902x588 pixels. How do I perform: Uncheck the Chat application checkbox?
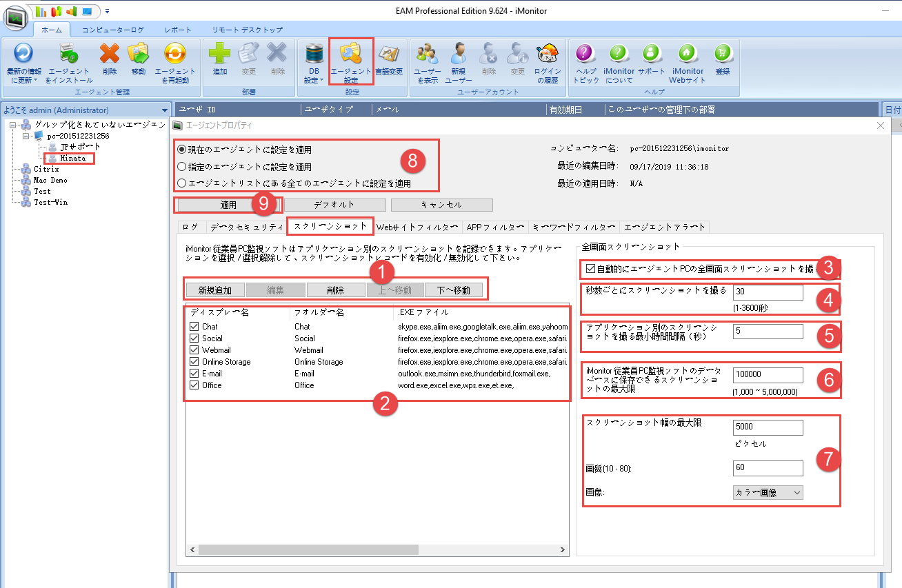(x=194, y=327)
